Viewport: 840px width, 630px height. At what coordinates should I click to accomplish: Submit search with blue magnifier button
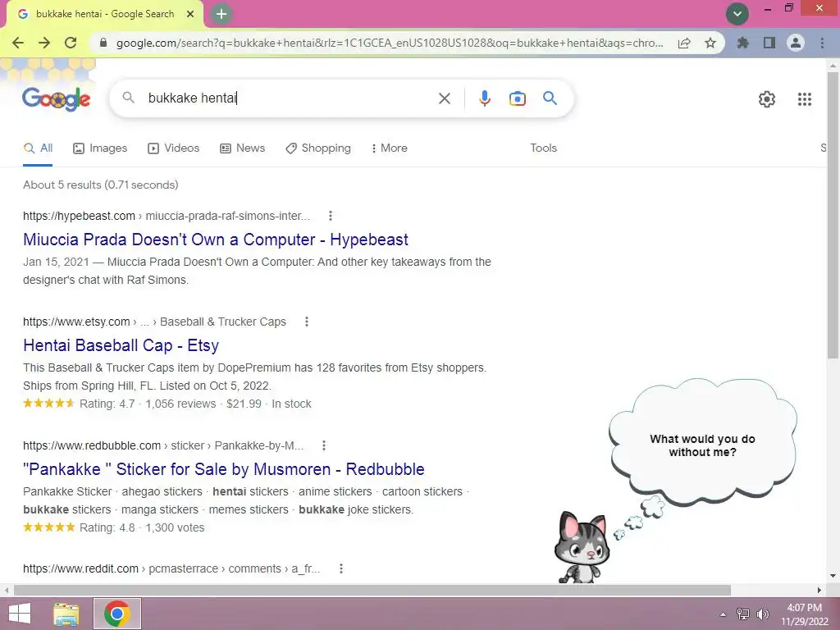tap(550, 98)
